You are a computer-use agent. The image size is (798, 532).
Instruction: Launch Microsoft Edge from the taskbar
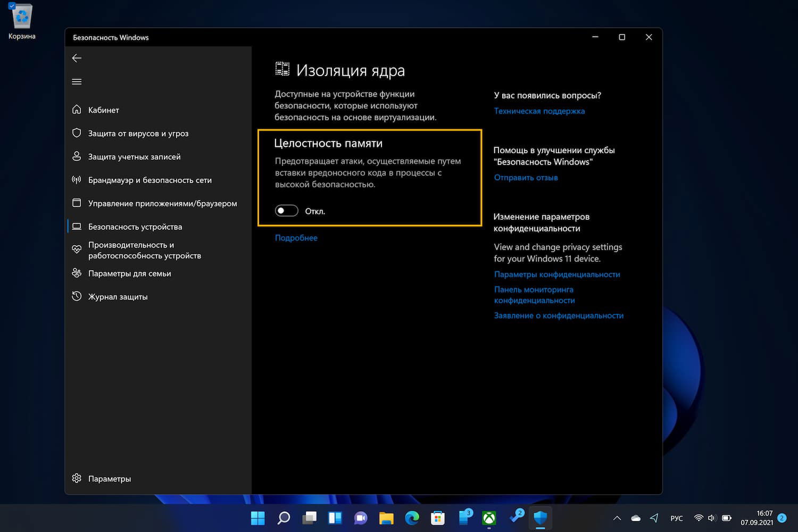tap(412, 518)
